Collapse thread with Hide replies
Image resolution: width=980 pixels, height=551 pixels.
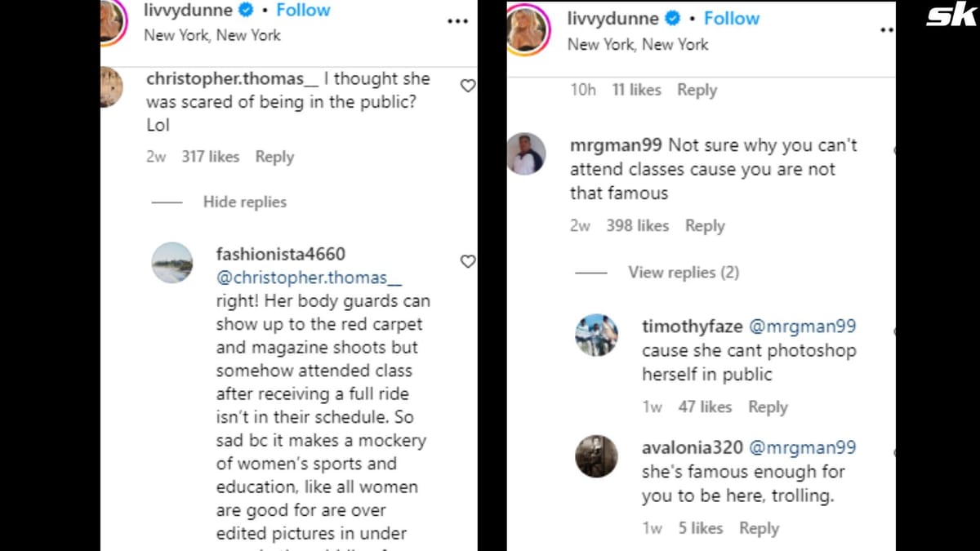pyautogui.click(x=244, y=202)
